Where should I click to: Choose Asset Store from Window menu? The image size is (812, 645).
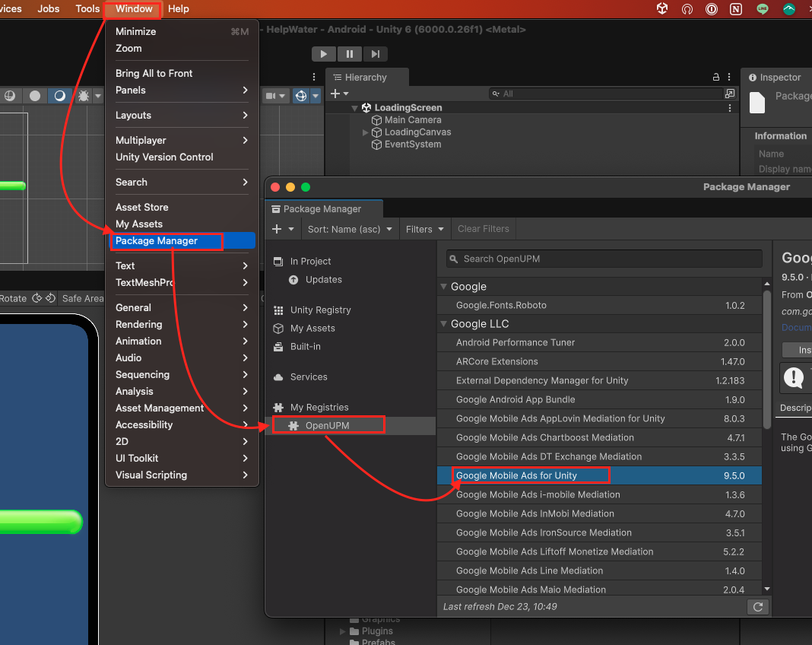(182, 207)
